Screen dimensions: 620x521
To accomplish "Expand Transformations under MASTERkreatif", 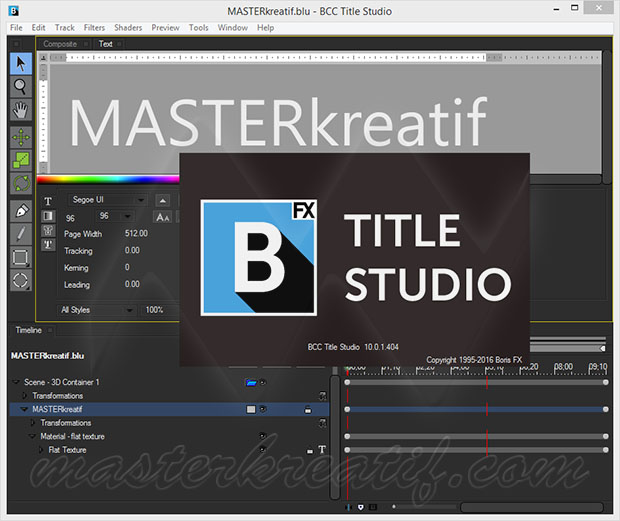I will point(33,423).
